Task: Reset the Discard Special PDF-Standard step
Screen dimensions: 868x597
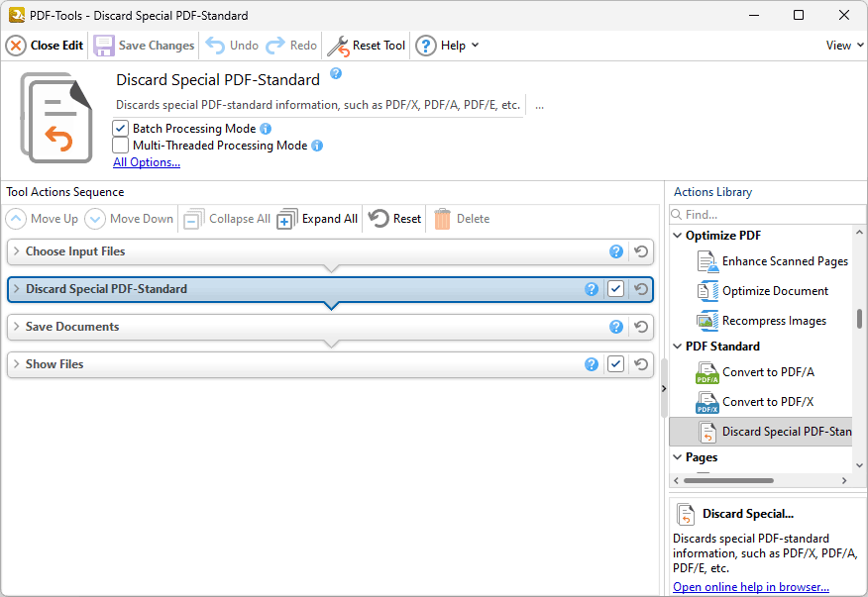Action: click(x=641, y=289)
